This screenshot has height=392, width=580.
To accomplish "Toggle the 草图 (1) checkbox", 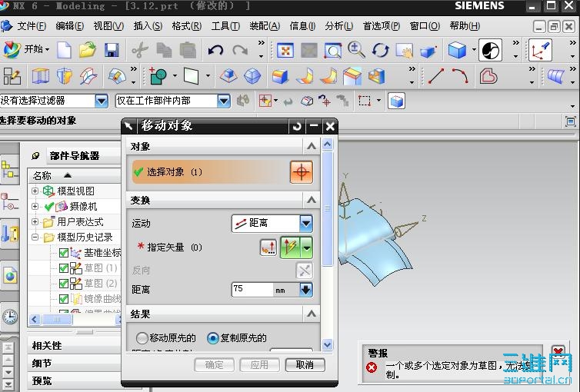I will coord(64,267).
